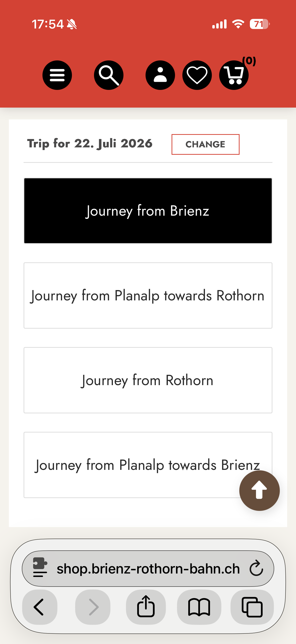Image resolution: width=296 pixels, height=644 pixels.
Task: Open the page extensions menu icon
Action: click(x=40, y=569)
